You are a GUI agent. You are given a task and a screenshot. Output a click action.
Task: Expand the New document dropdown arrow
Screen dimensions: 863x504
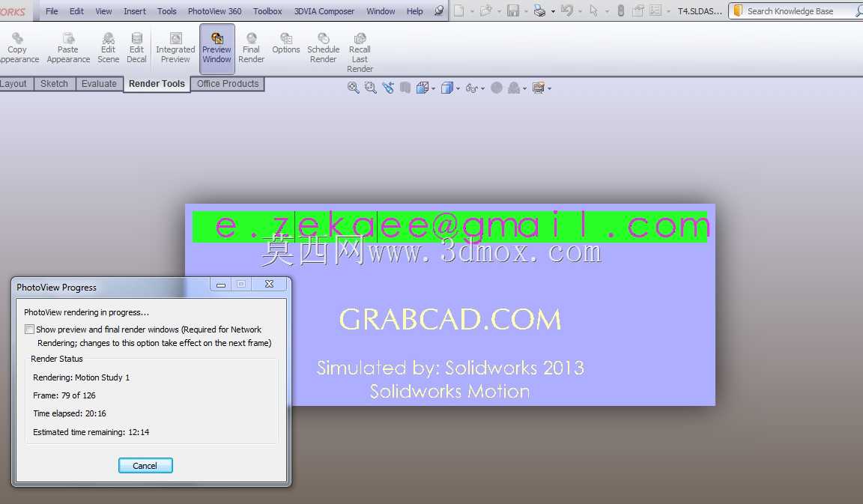click(472, 11)
